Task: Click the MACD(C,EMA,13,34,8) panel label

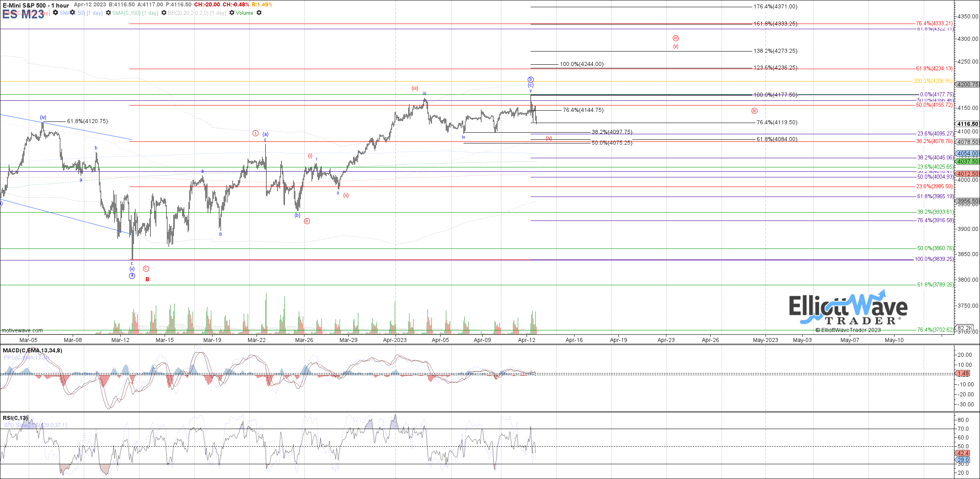Action: (32, 350)
